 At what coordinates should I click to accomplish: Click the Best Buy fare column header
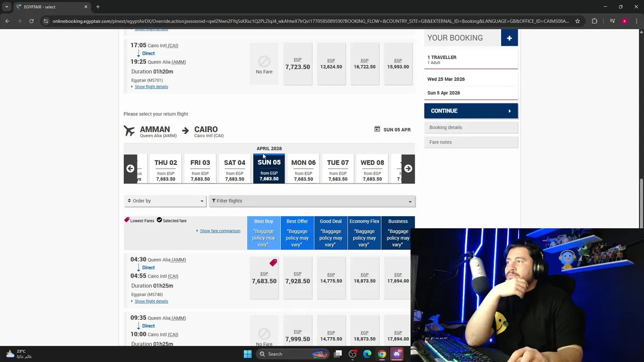pos(264,233)
